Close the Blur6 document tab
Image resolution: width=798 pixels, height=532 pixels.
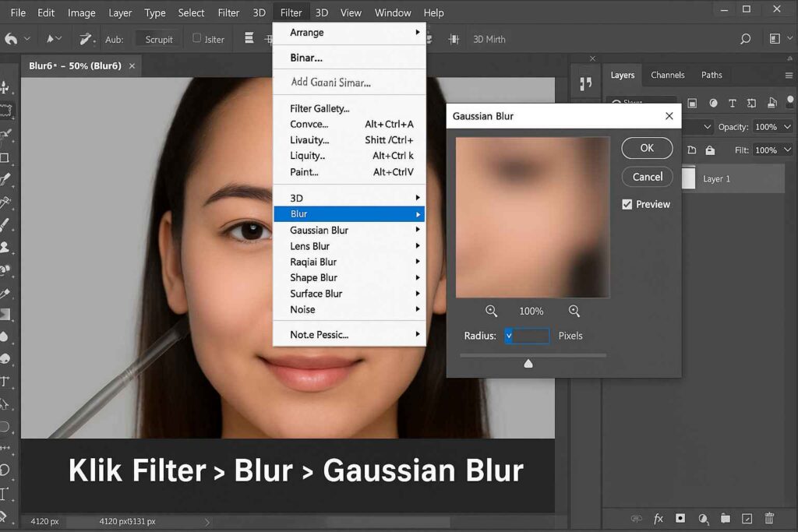(132, 66)
